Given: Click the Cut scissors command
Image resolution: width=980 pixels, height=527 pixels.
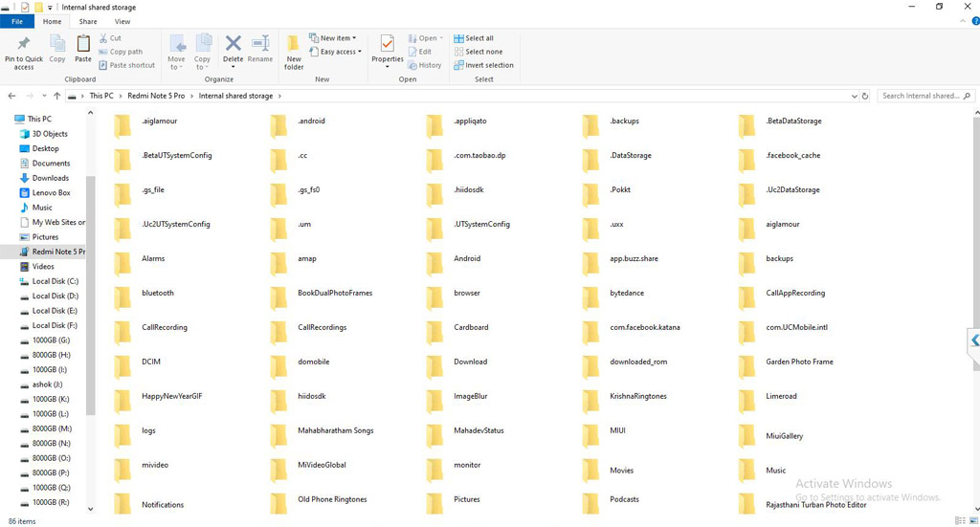Looking at the screenshot, I should pos(110,38).
